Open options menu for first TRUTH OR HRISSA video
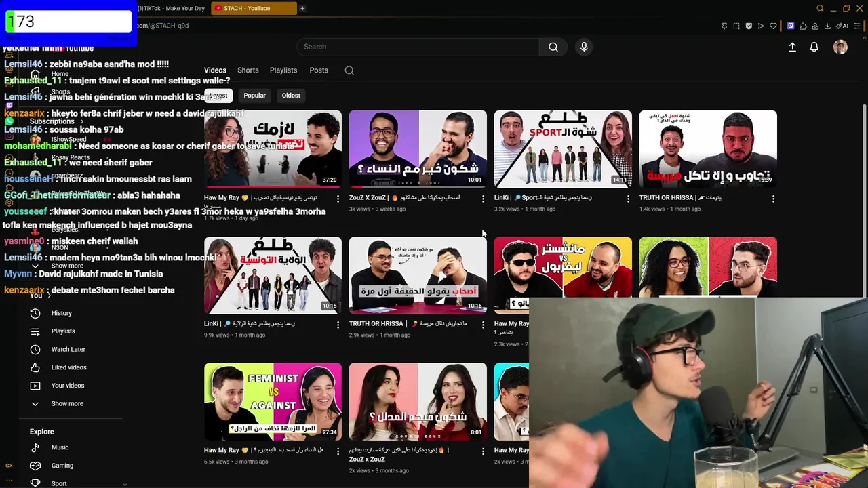868x488 pixels. point(773,199)
